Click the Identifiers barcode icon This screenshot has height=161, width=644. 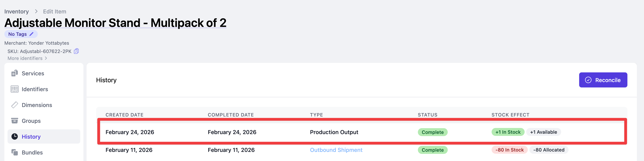click(14, 89)
